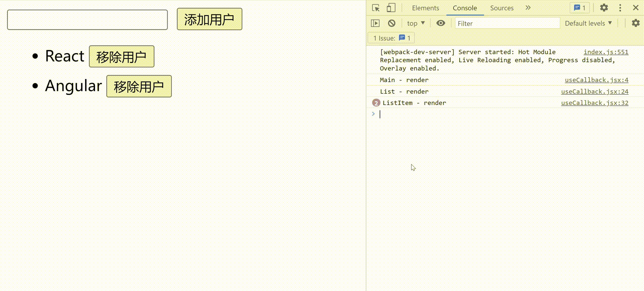Switch to the Sources tab
The width and height of the screenshot is (644, 291).
pos(502,8)
